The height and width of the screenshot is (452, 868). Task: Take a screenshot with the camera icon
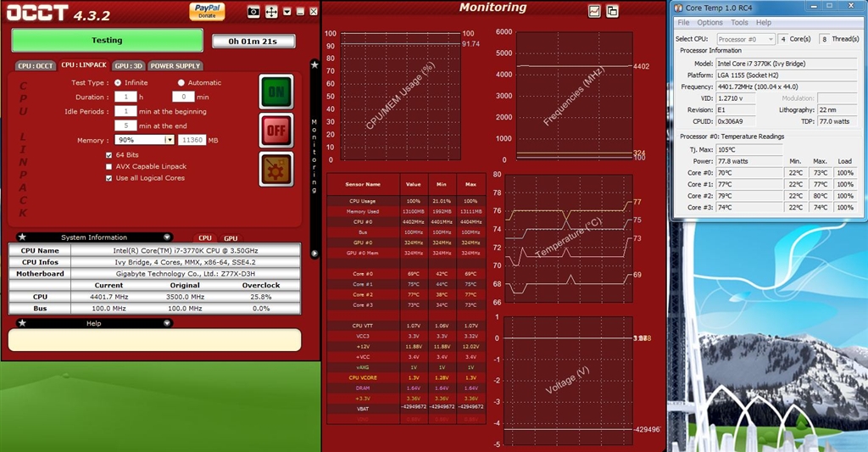253,12
